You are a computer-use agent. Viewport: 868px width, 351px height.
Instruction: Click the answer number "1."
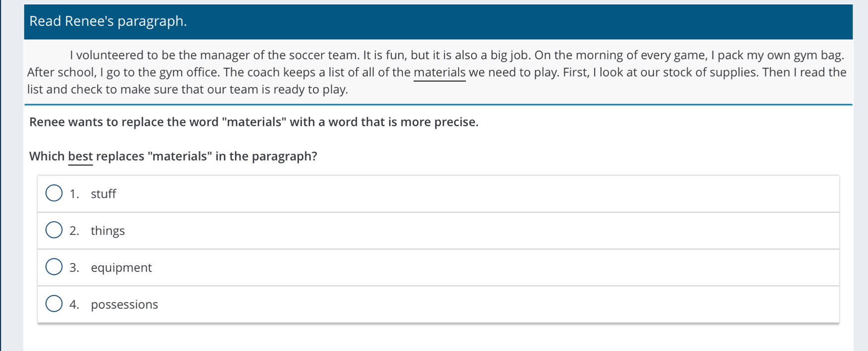click(74, 194)
